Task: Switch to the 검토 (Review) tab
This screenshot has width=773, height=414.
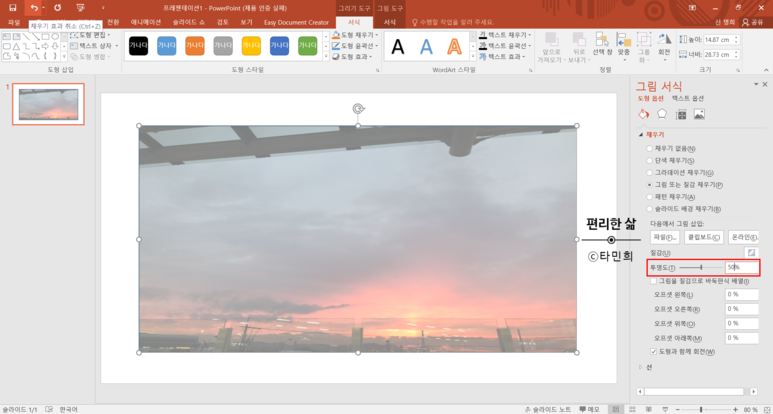Action: [x=223, y=22]
